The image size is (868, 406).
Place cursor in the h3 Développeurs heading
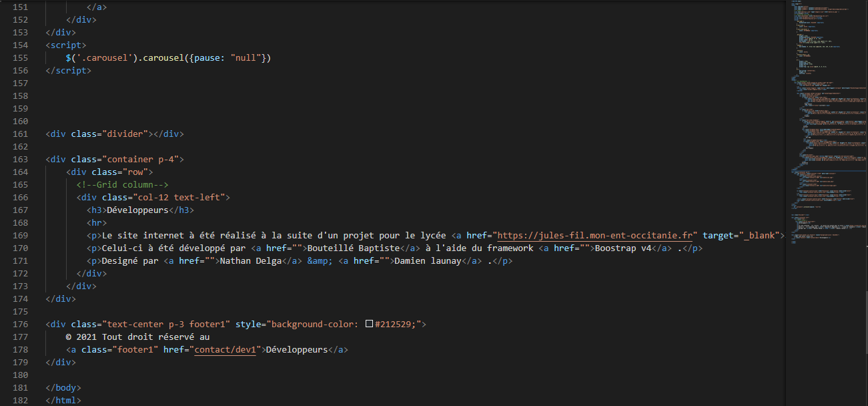(x=137, y=210)
